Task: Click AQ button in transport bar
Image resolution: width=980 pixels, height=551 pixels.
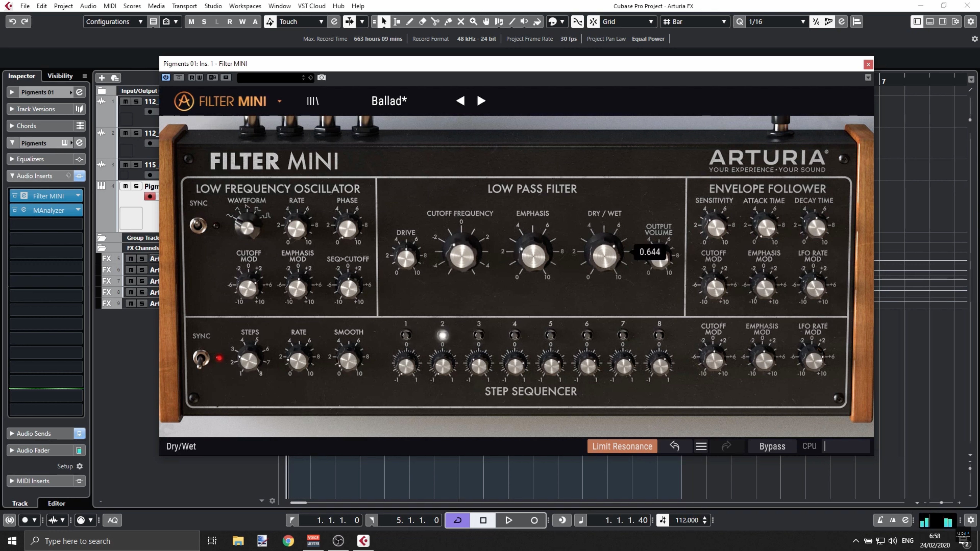Action: [113, 520]
